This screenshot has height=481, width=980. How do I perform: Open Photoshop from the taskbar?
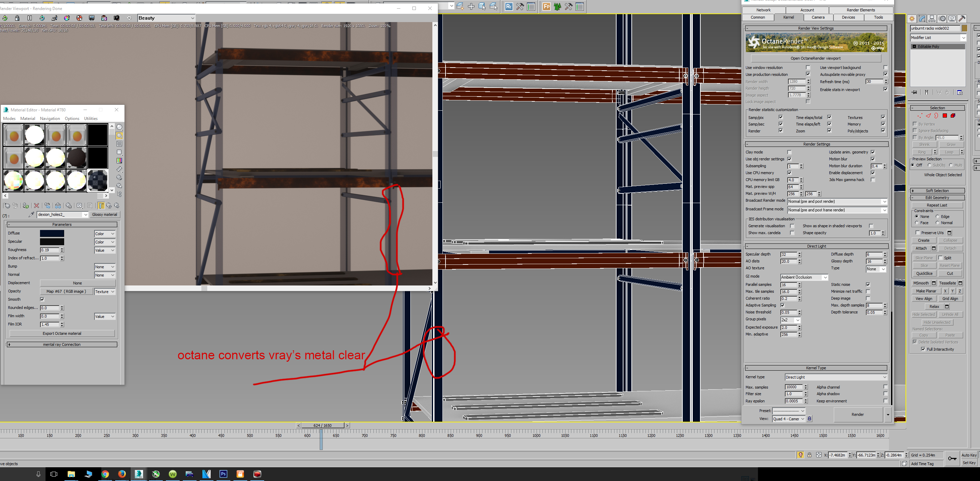[x=223, y=474]
